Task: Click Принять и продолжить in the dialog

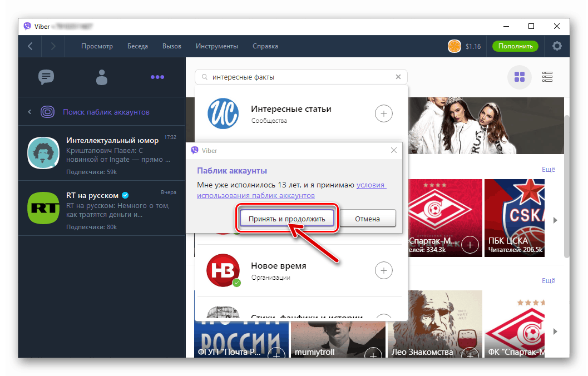Action: point(286,218)
